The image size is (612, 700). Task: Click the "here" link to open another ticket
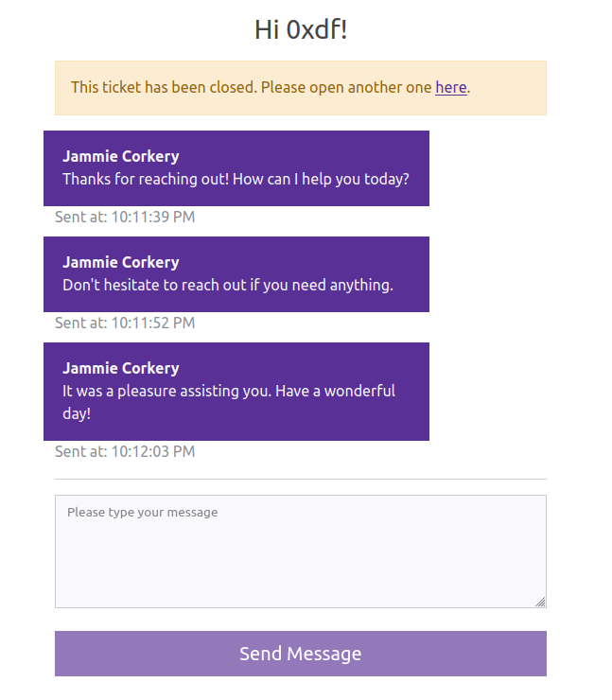click(x=450, y=87)
